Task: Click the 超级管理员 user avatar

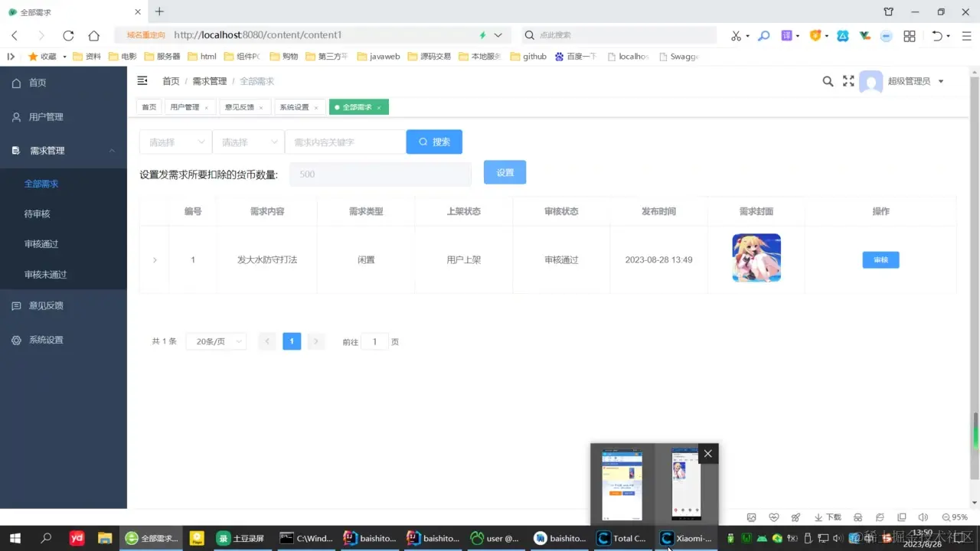Action: pos(871,82)
